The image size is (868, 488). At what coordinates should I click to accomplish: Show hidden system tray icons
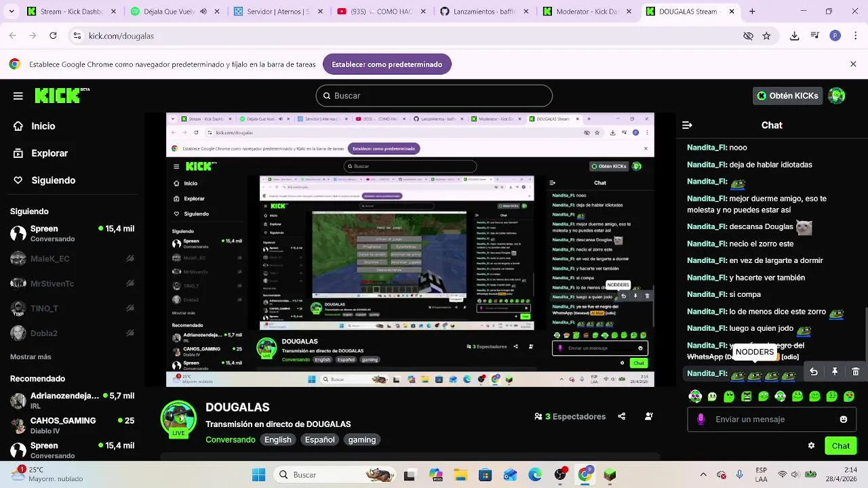[x=703, y=474]
